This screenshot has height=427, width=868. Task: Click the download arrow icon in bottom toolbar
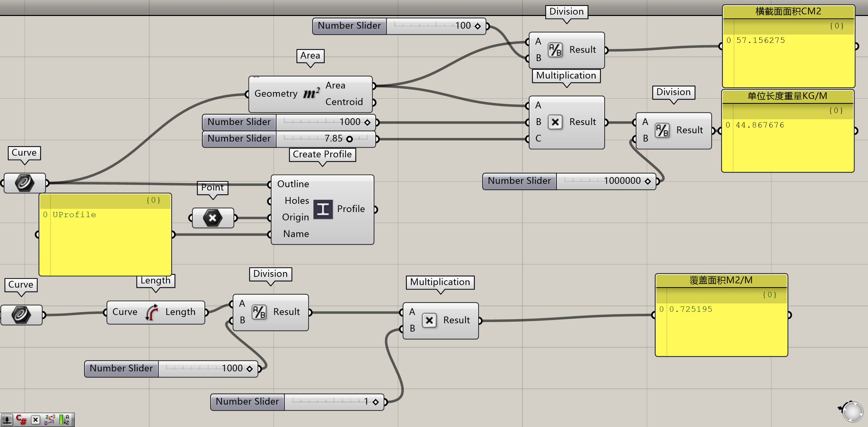tap(7, 420)
